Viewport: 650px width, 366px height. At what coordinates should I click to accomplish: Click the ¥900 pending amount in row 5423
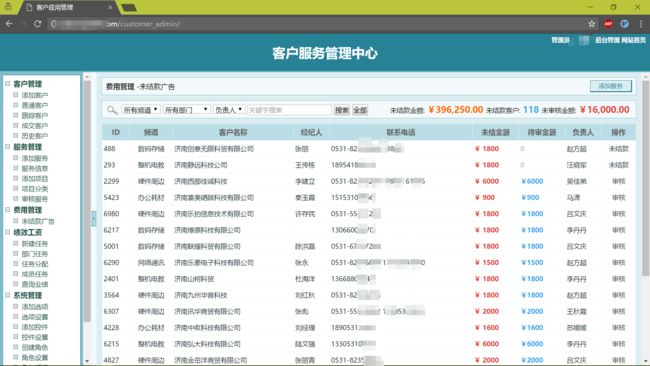click(530, 197)
